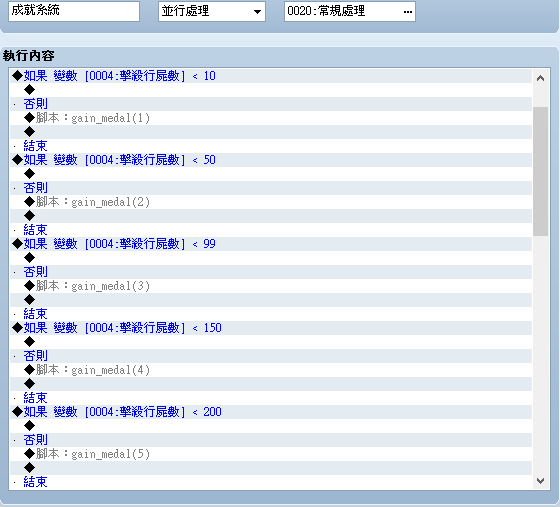Select the 結束 line before the < 200 condition
560x507 pixels.
(271, 398)
